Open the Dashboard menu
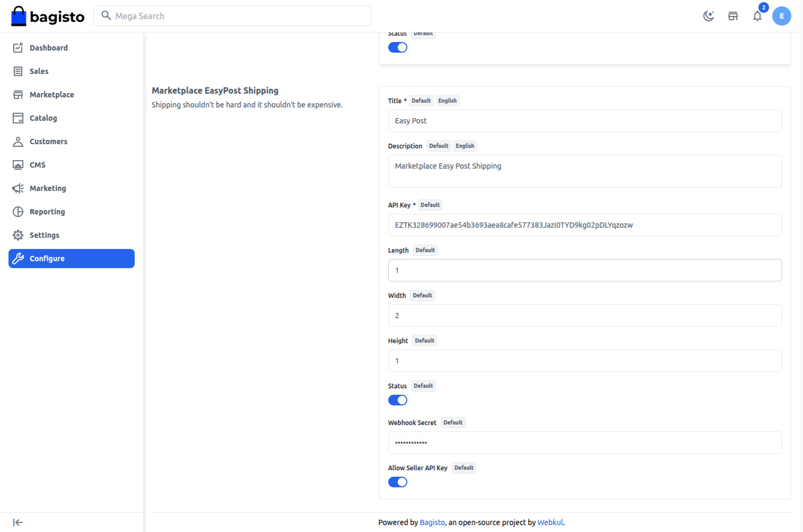The image size is (803, 532). [71, 48]
